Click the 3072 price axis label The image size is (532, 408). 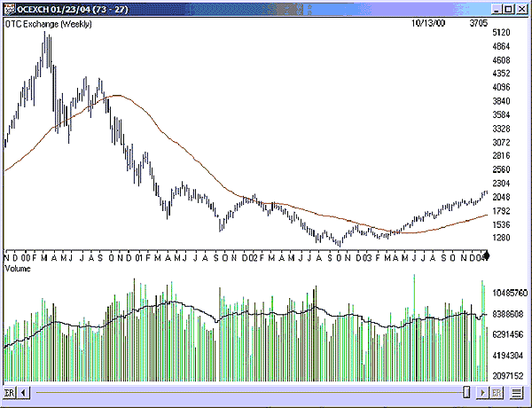[501, 142]
